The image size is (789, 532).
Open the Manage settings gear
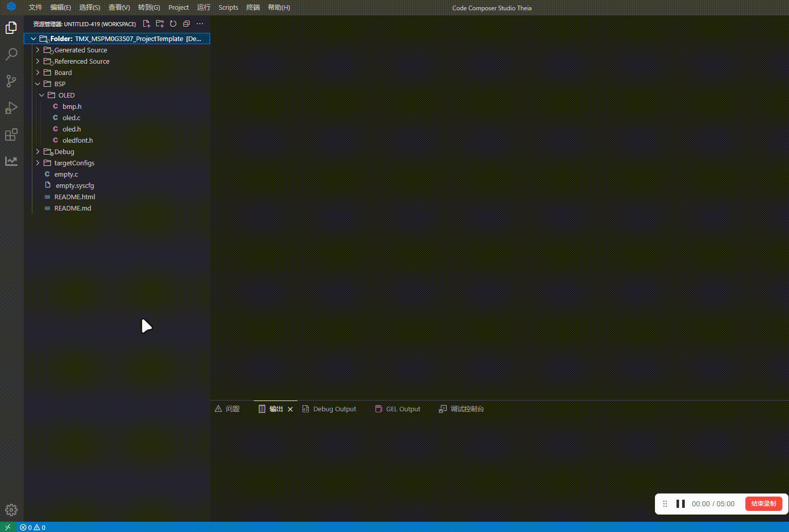pos(11,510)
